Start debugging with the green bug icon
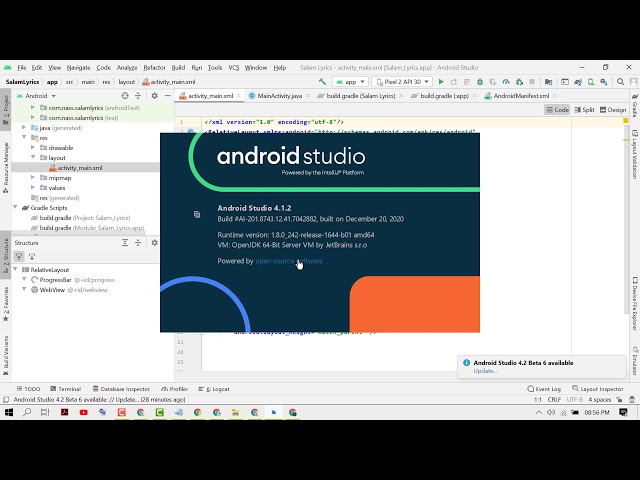The image size is (640, 480). 480,82
